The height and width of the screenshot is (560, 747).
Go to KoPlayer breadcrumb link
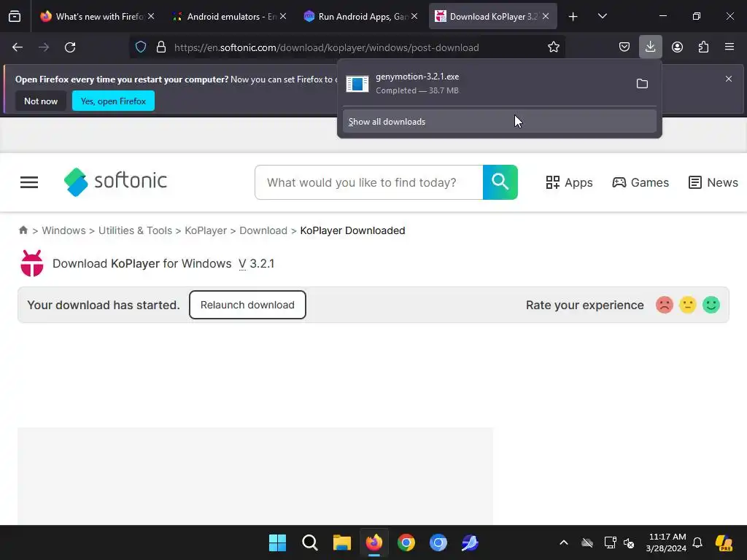click(x=206, y=230)
